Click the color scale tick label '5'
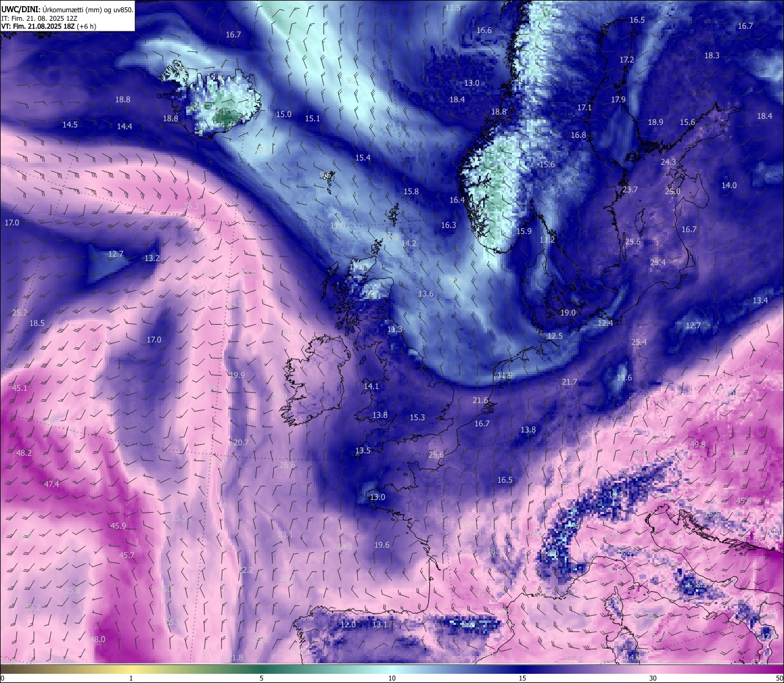Screen dimensions: 784x683 (x=262, y=678)
